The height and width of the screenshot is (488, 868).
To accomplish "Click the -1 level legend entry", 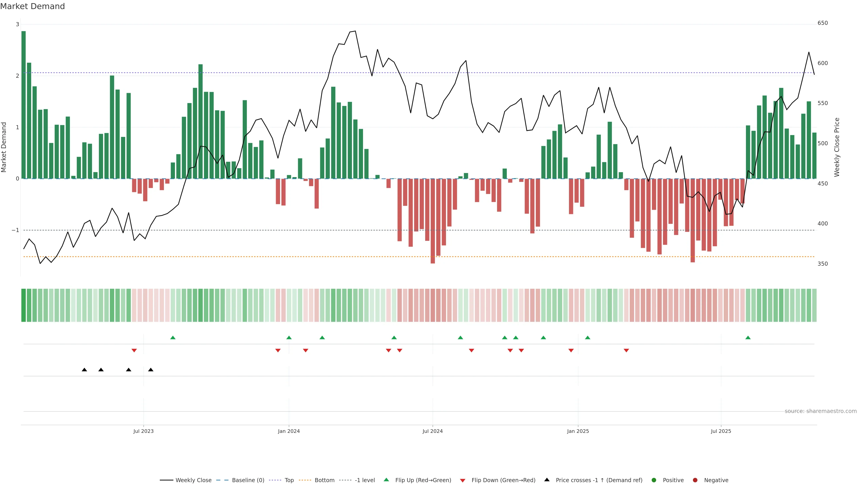I will tap(365, 480).
